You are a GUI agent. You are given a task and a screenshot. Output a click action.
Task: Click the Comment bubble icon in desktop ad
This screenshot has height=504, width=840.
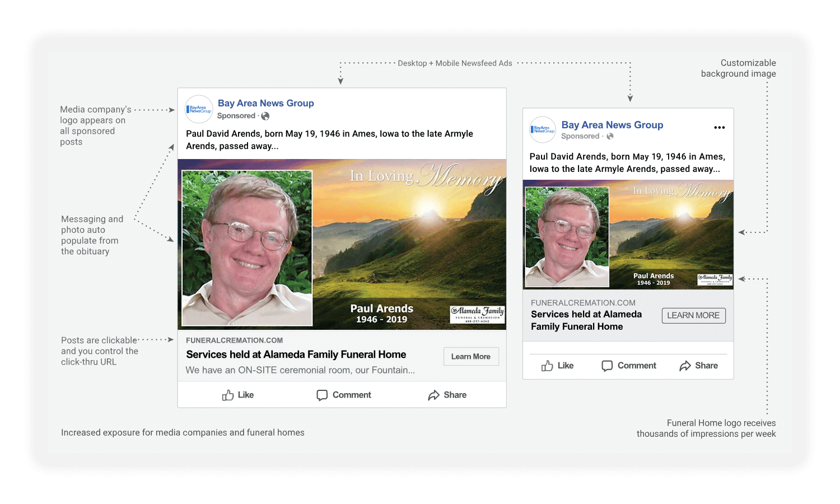322,395
